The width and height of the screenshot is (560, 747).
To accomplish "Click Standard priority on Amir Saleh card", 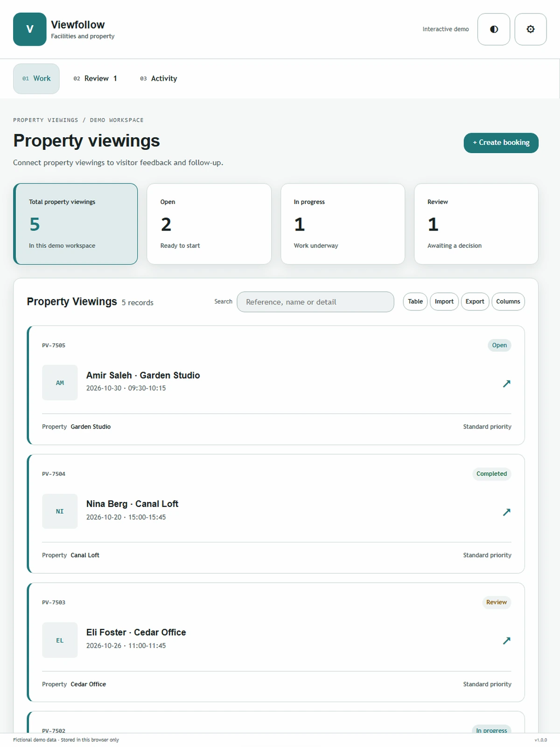I will click(x=487, y=427).
